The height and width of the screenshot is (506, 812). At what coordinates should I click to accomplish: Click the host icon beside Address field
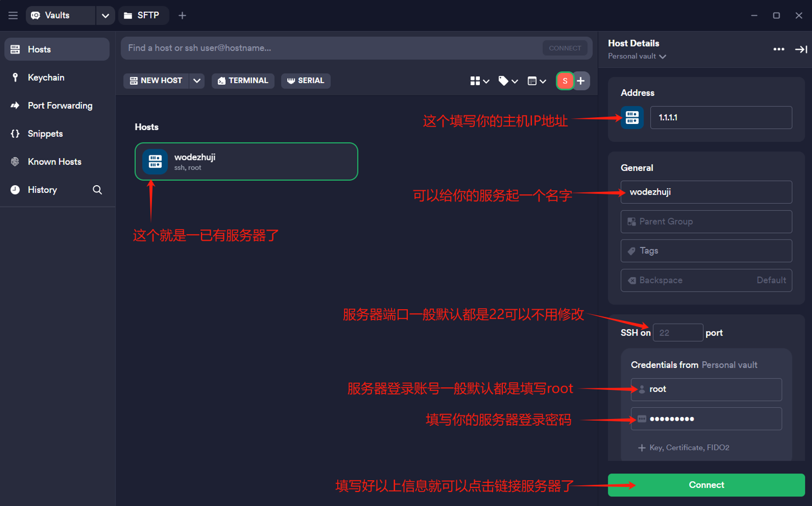[x=632, y=118]
